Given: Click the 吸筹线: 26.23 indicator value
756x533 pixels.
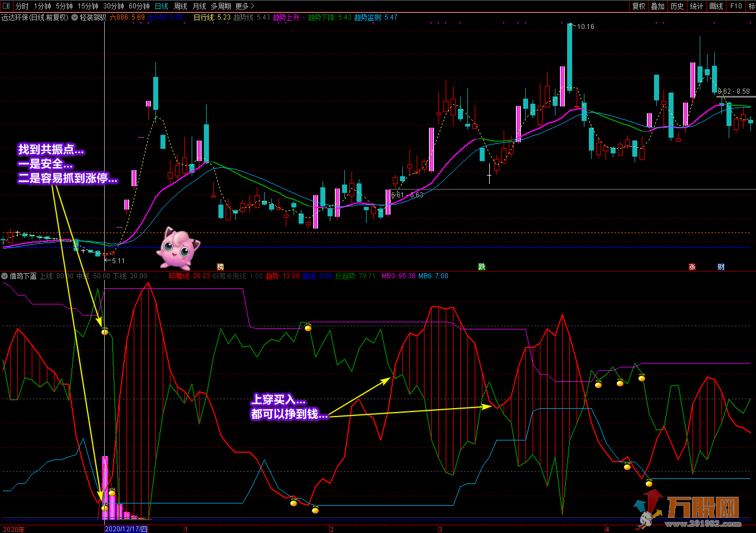Looking at the screenshot, I should (x=189, y=276).
